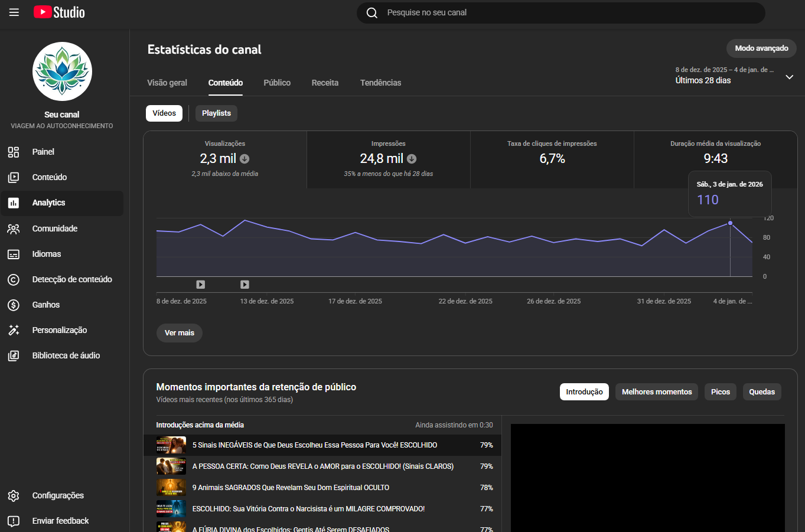Open Comunidade from the sidebar
This screenshot has height=532, width=805.
pyautogui.click(x=62, y=229)
